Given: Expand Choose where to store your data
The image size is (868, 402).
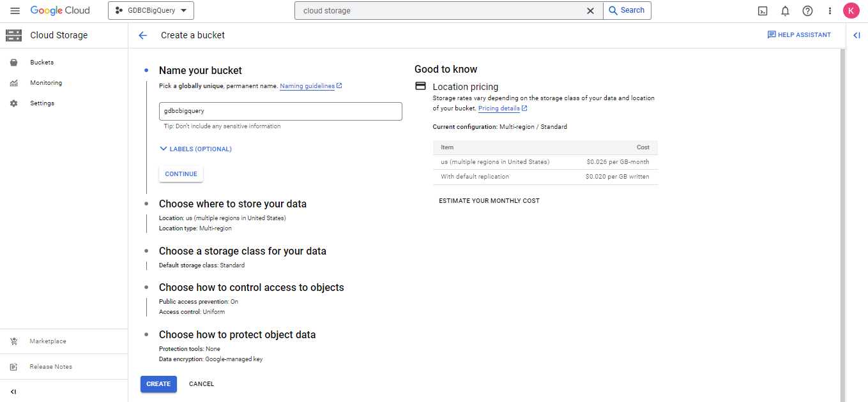Looking at the screenshot, I should [232, 204].
